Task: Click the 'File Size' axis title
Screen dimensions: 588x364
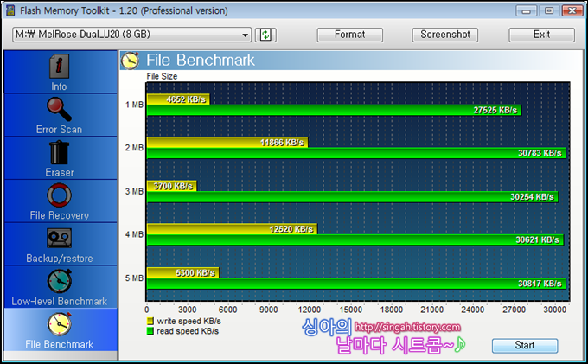Action: (x=162, y=76)
